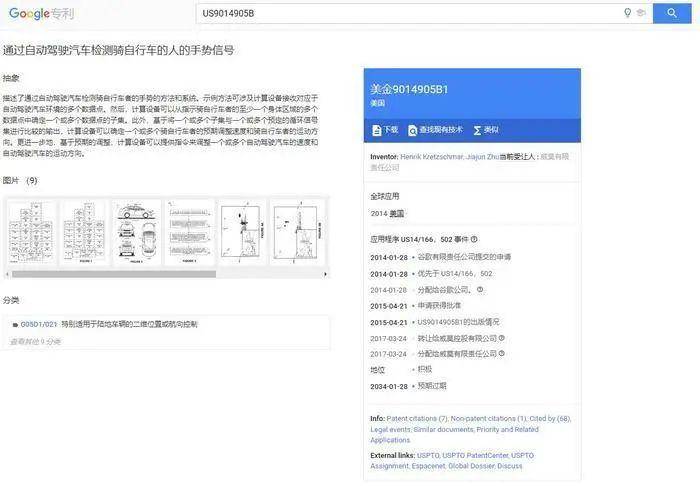700x486 pixels.
Task: Click the 全球应用 heading
Action: (x=385, y=196)
